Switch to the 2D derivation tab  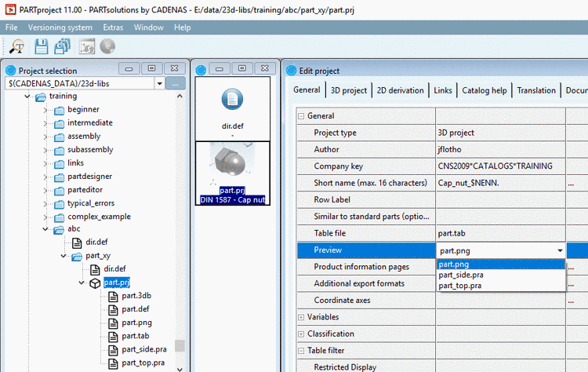coord(400,90)
